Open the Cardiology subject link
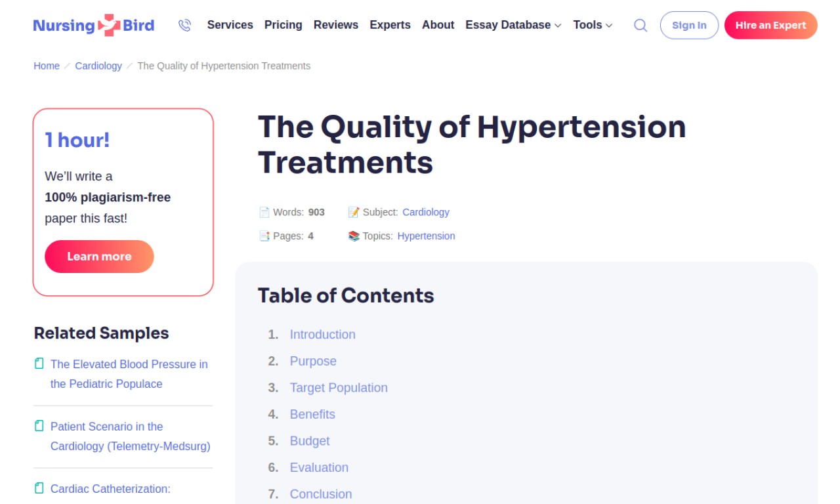The image size is (840, 504). [426, 212]
